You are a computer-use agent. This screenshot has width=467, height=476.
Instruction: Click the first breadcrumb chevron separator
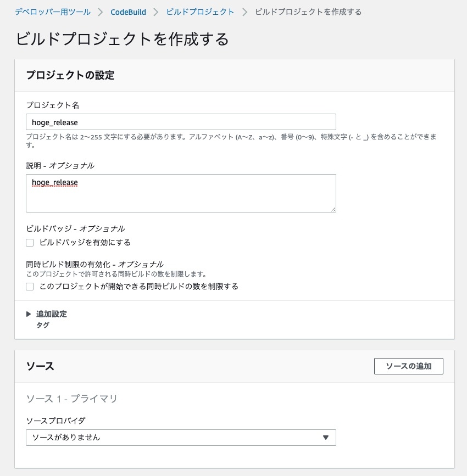coord(101,12)
